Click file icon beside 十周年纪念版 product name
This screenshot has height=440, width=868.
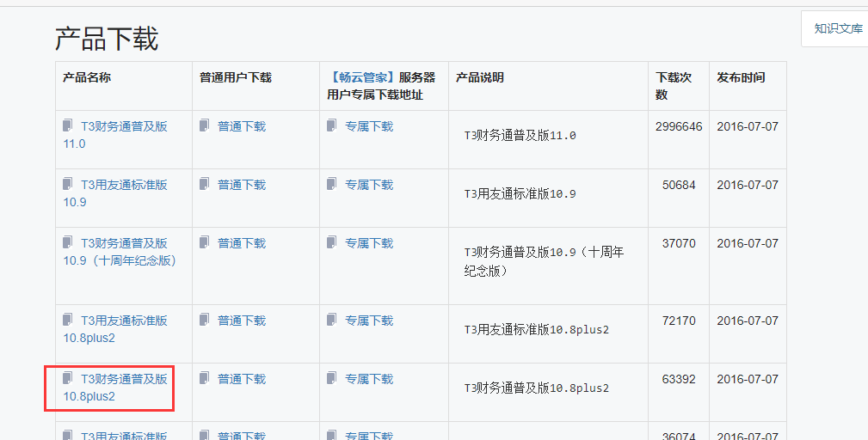[x=68, y=242]
